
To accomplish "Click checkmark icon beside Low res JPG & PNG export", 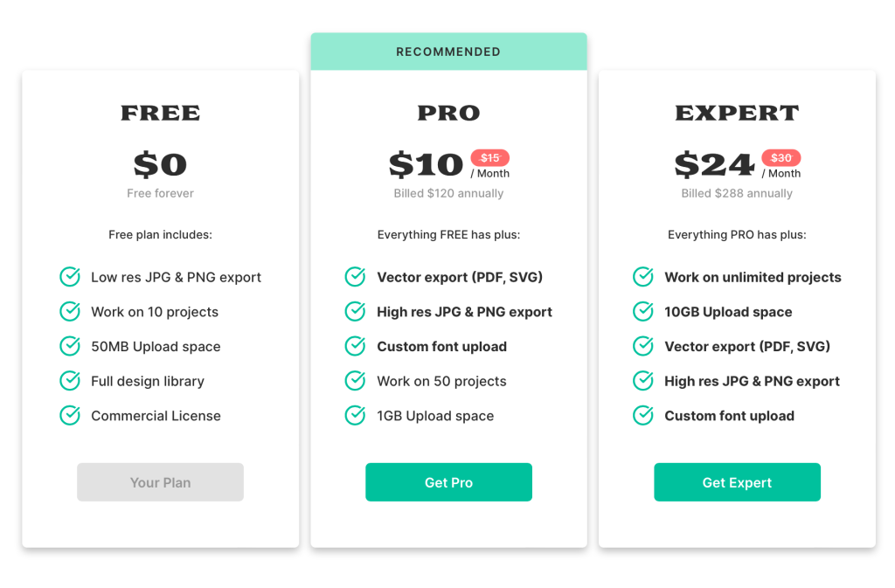I will tap(70, 277).
